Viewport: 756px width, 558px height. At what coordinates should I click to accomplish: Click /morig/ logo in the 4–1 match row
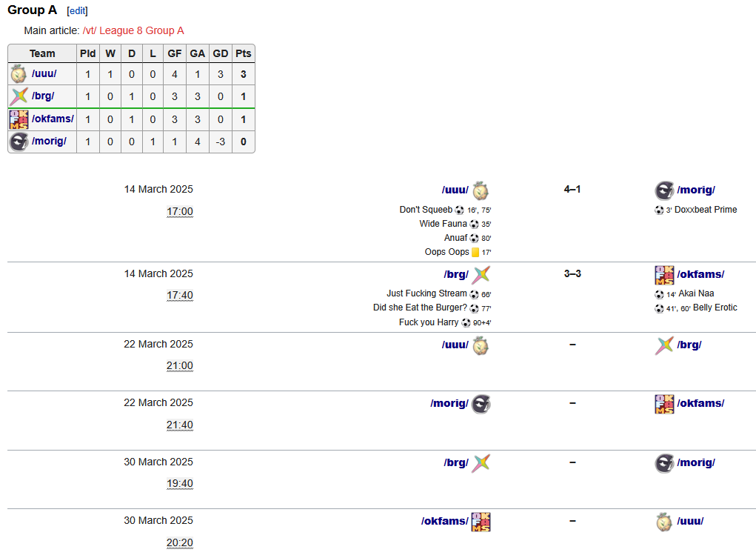[x=664, y=190]
